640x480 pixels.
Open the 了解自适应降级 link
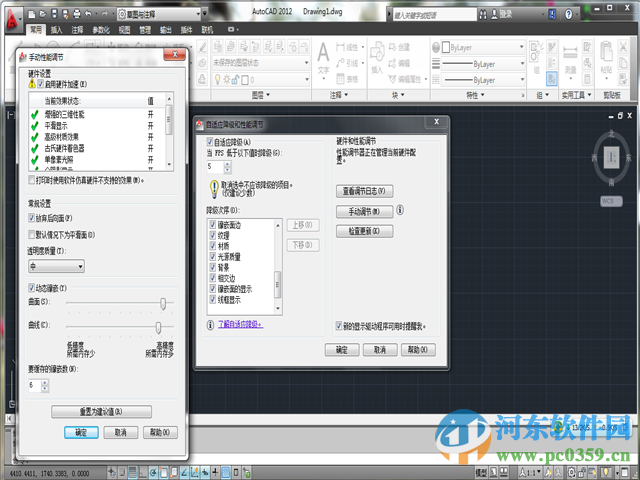[240, 324]
